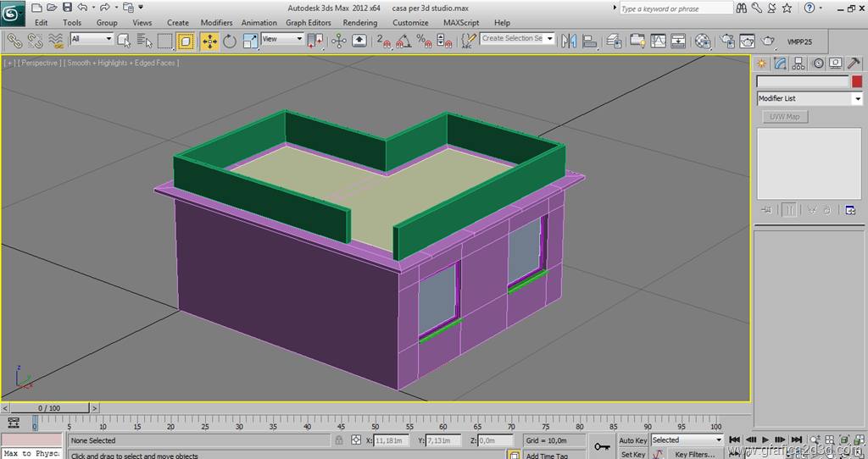
Task: Select the Select and Move tool
Action: [209, 41]
